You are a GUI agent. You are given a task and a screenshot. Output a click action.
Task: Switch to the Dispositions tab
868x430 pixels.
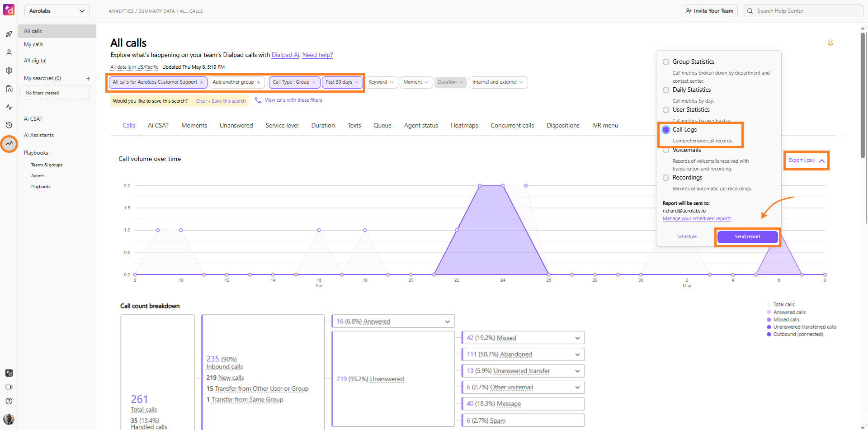click(563, 126)
